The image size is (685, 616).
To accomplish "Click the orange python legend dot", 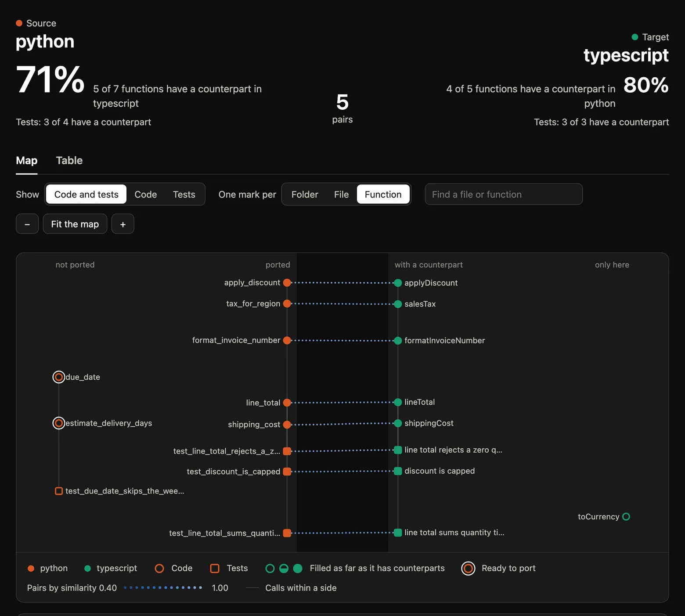I will [31, 568].
